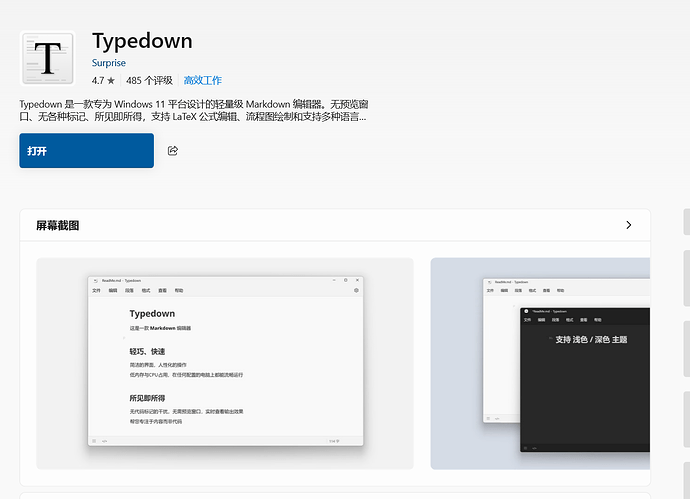Click the Typedown "T" app logo
Screen dimensions: 690x499
pyautogui.click(x=48, y=58)
